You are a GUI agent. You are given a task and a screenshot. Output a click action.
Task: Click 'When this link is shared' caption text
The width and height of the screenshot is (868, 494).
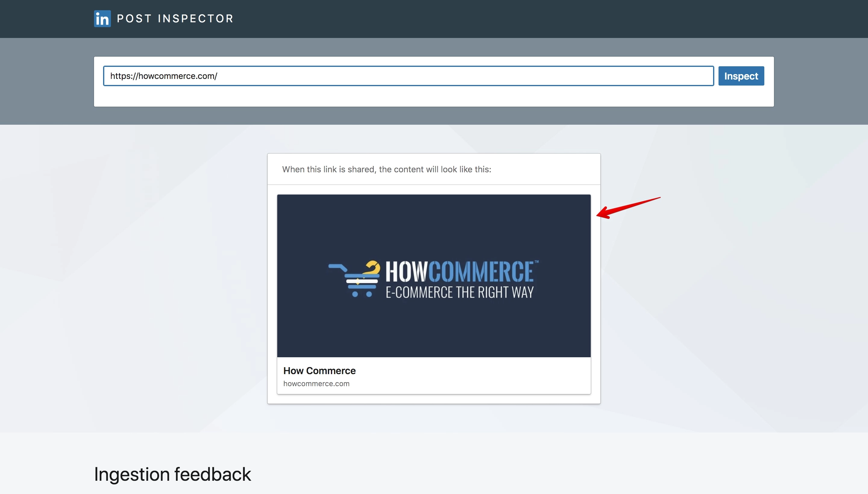pyautogui.click(x=387, y=169)
